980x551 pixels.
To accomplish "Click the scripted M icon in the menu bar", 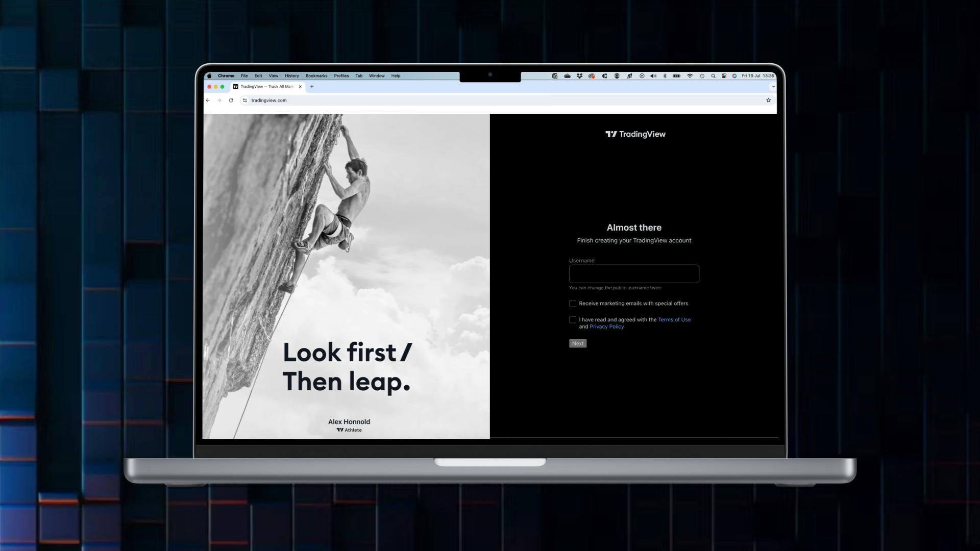I will pos(629,76).
